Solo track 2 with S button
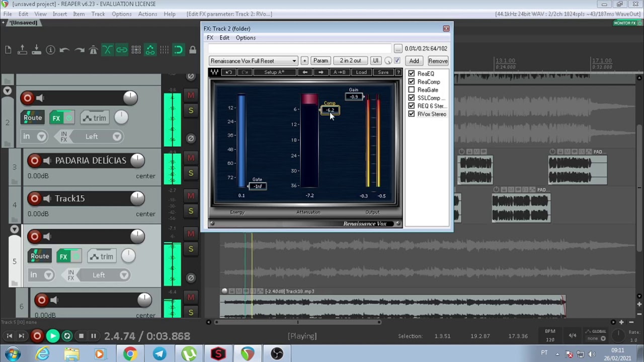Screen dimensions: 644x362 point(191,110)
